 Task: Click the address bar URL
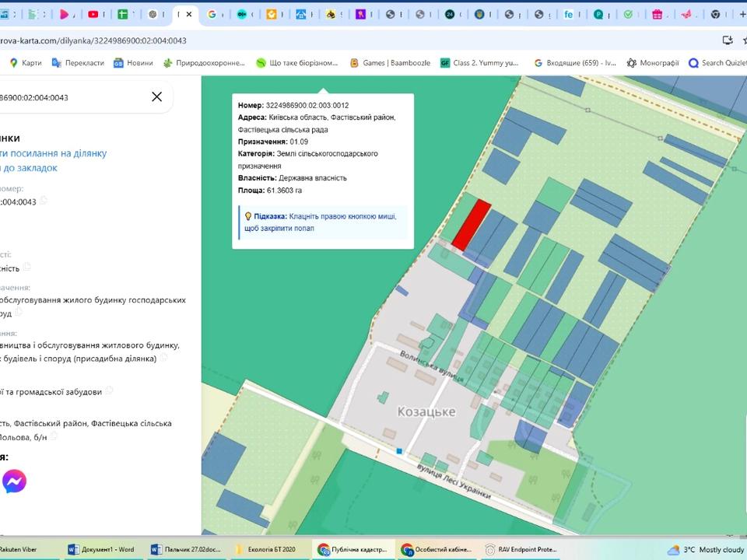click(93, 40)
